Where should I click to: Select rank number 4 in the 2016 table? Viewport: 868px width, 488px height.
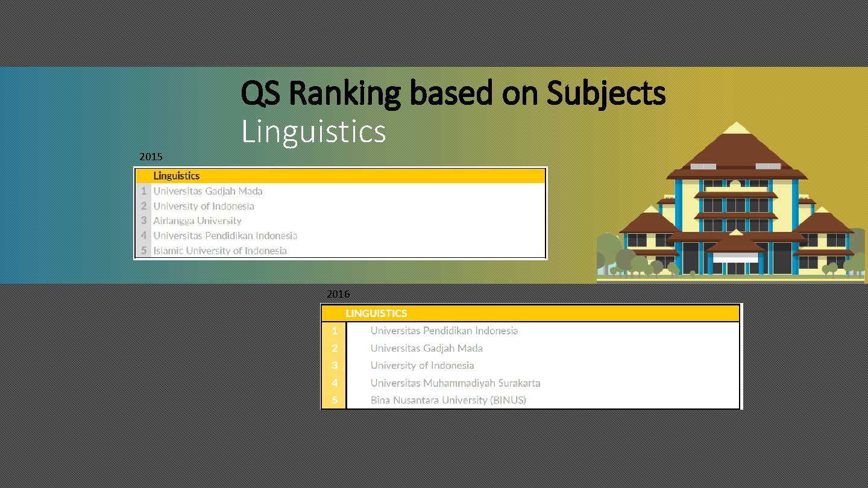(x=335, y=383)
